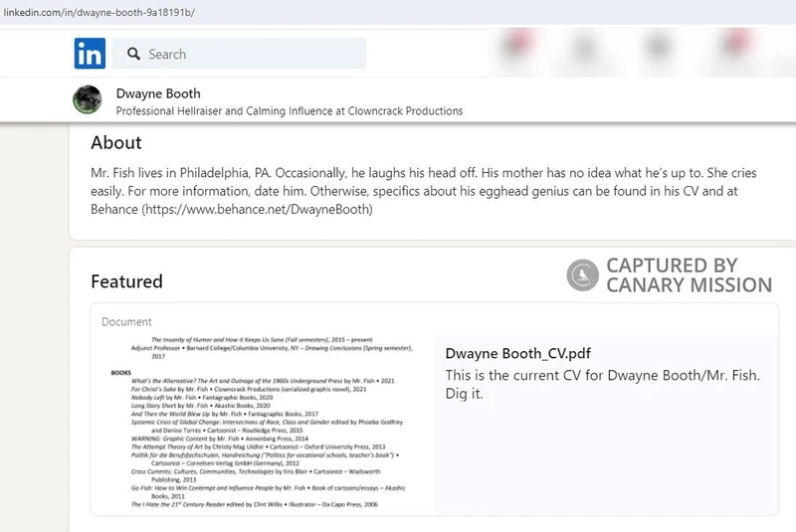The width and height of the screenshot is (796, 532).
Task: Click the 'Long Story Short' book line
Action: pos(201,406)
